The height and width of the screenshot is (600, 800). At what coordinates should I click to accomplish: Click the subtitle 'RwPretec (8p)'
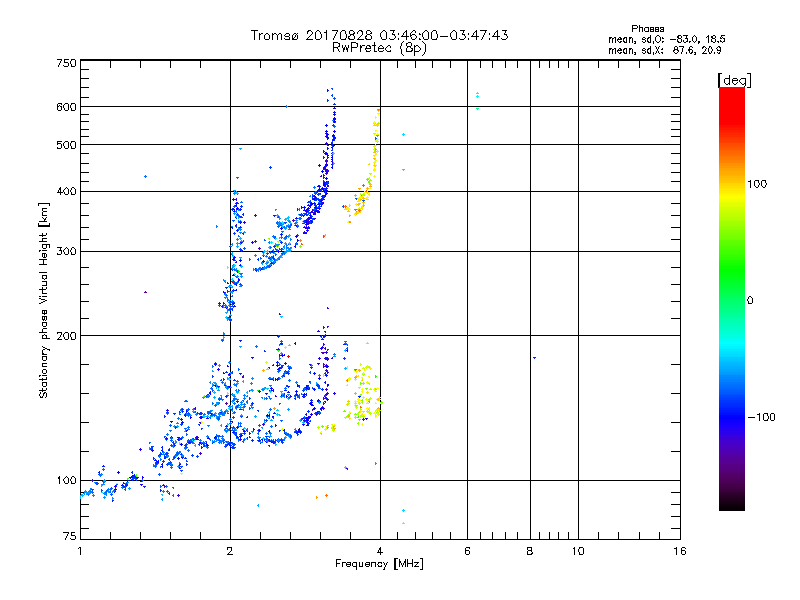pyautogui.click(x=379, y=48)
